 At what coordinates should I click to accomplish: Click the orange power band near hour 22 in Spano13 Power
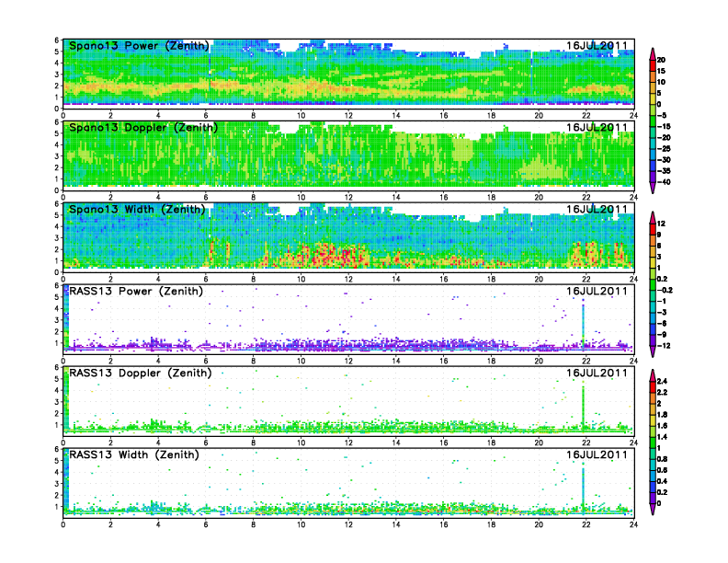point(597,88)
